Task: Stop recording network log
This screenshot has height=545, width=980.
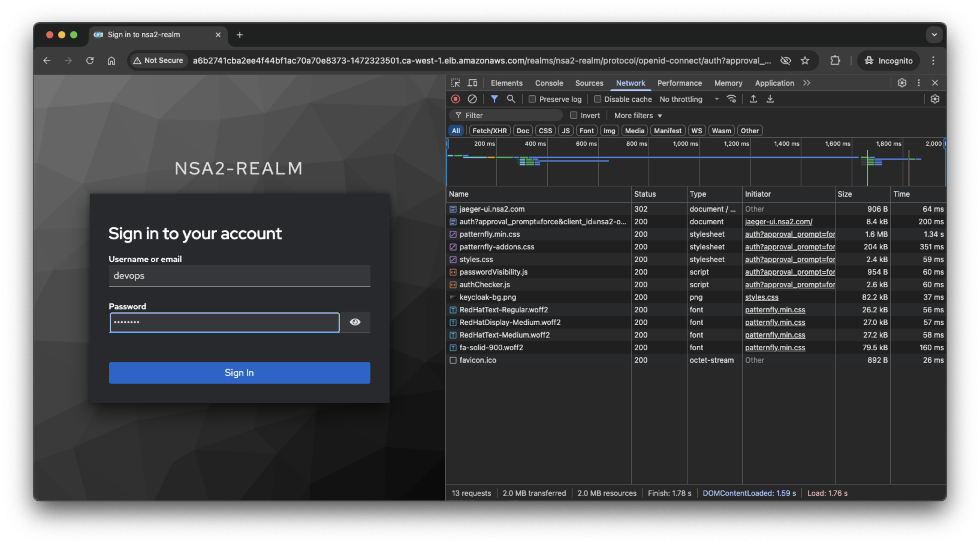Action: 455,99
